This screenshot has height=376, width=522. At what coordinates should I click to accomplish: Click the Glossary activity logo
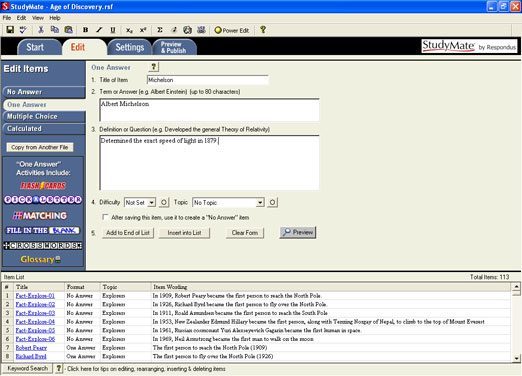click(40, 259)
